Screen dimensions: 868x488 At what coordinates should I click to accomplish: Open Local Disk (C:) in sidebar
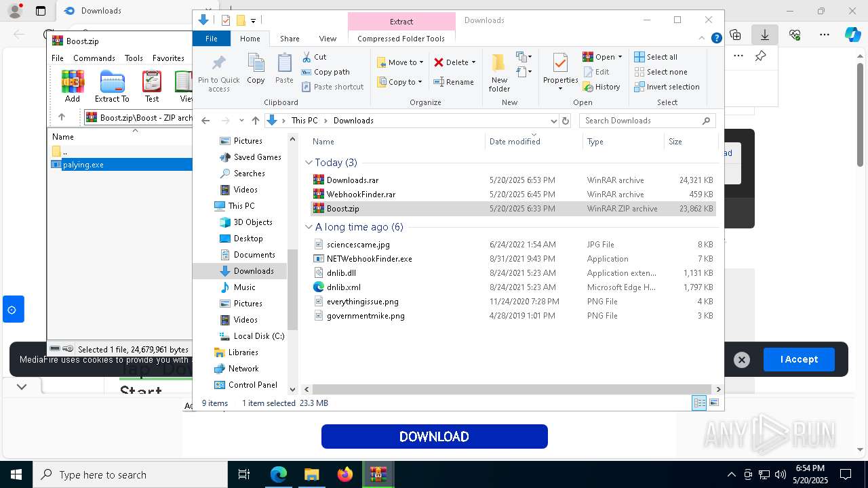point(258,336)
